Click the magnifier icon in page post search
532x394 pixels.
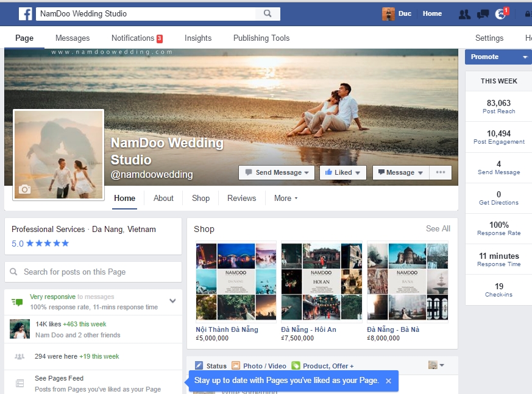pos(13,272)
